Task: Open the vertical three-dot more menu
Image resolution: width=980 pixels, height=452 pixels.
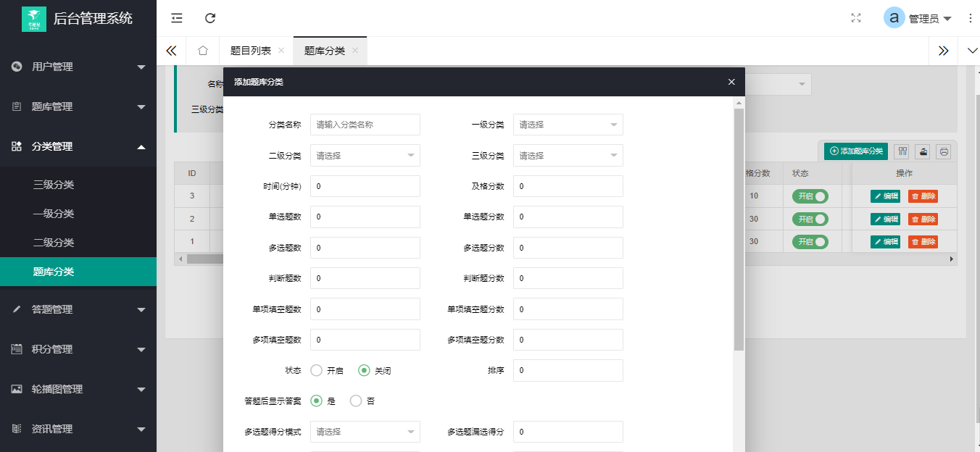Action: tap(971, 18)
